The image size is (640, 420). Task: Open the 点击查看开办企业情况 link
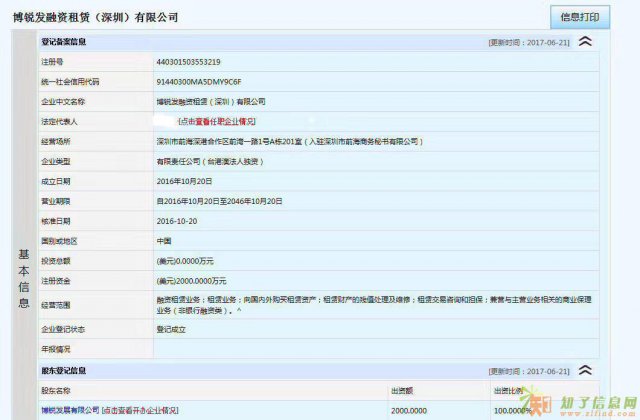[140, 410]
